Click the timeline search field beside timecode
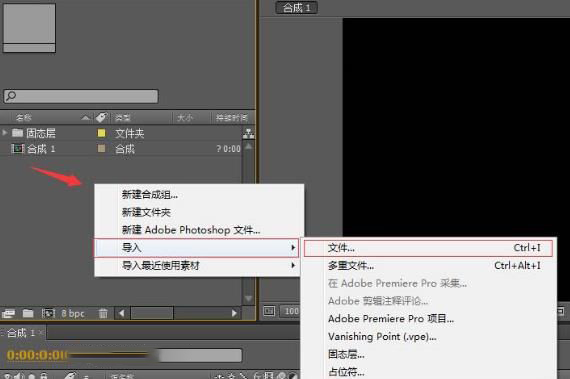570x379 pixels. [x=200, y=355]
